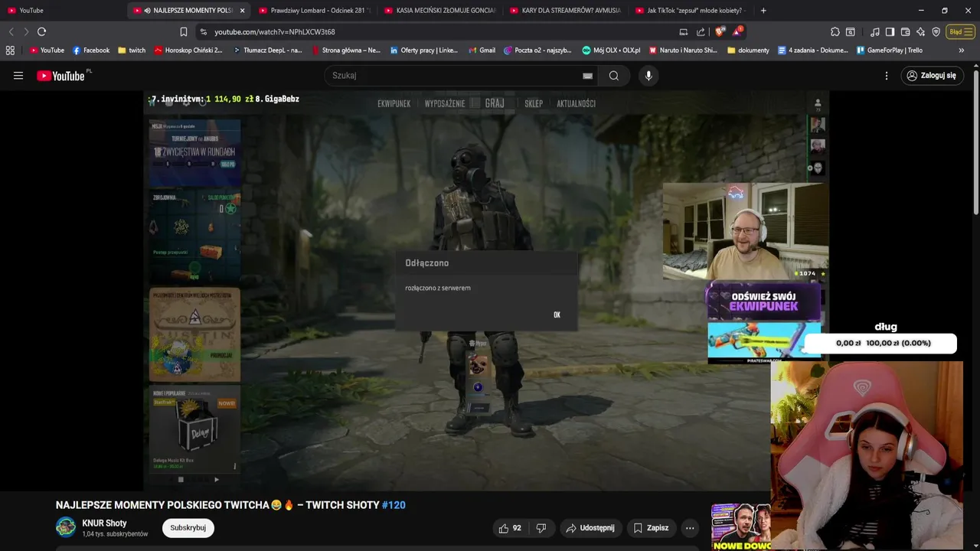The height and width of the screenshot is (551, 980).
Task: Open the Gmail bookmark
Action: pos(481,51)
